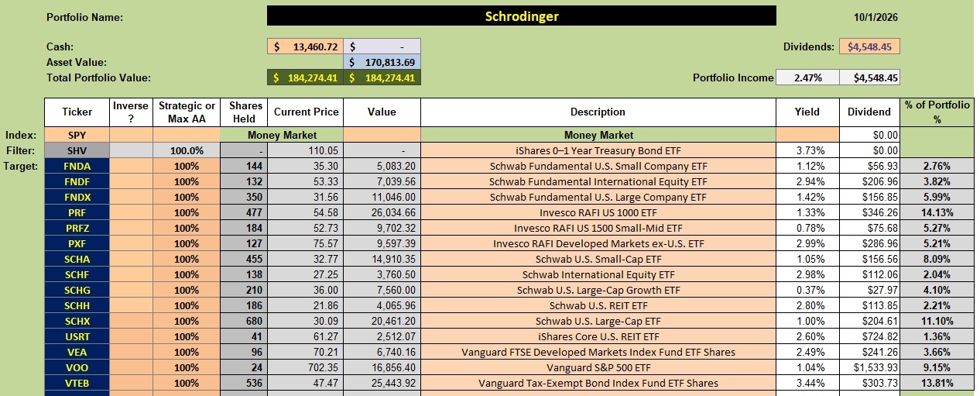Click the Total Portfolio Value label
Viewport: 980px width, 396px height.
pyautogui.click(x=98, y=77)
